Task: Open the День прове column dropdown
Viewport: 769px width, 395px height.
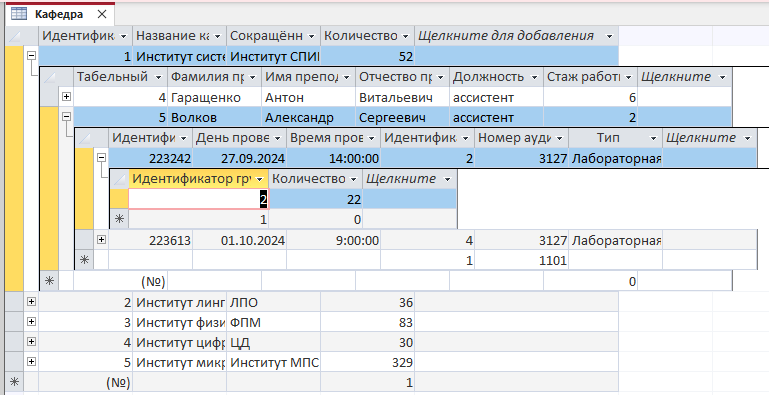Action: coord(278,138)
